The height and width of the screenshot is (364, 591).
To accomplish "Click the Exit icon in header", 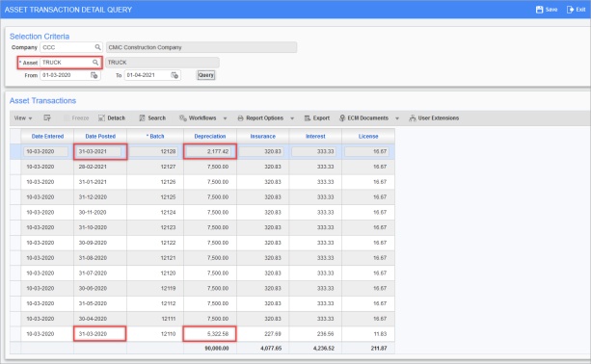I will [x=570, y=10].
